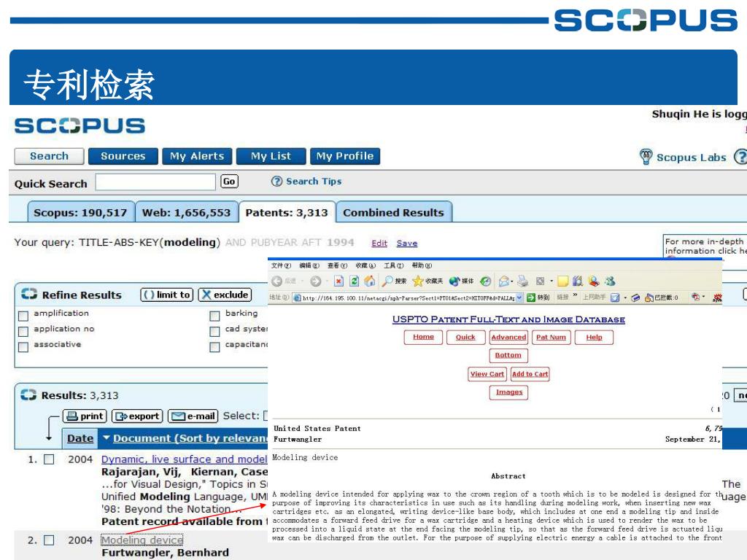The image size is (747, 560).
Task: Click the IE History icon
Action: (485, 281)
